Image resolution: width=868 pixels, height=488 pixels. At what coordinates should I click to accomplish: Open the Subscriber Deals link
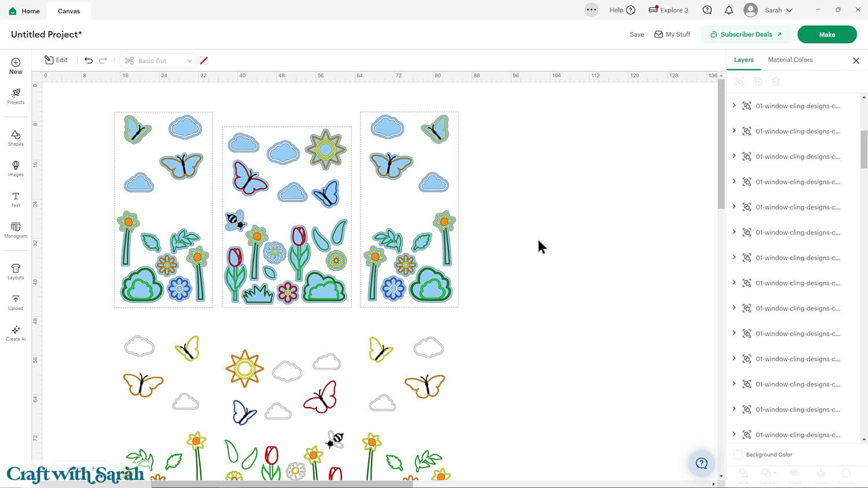click(746, 34)
